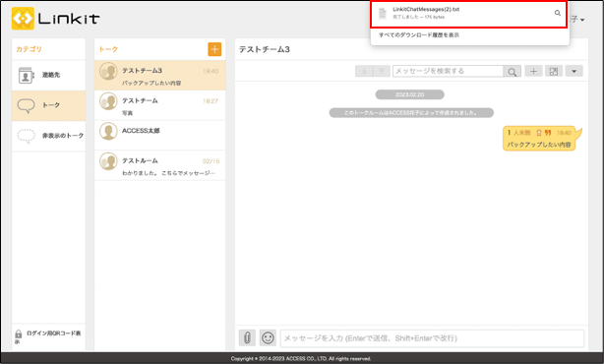The width and height of the screenshot is (604, 364).
Task: Click the 02/15 date on テストルーム row
Action: [211, 161]
